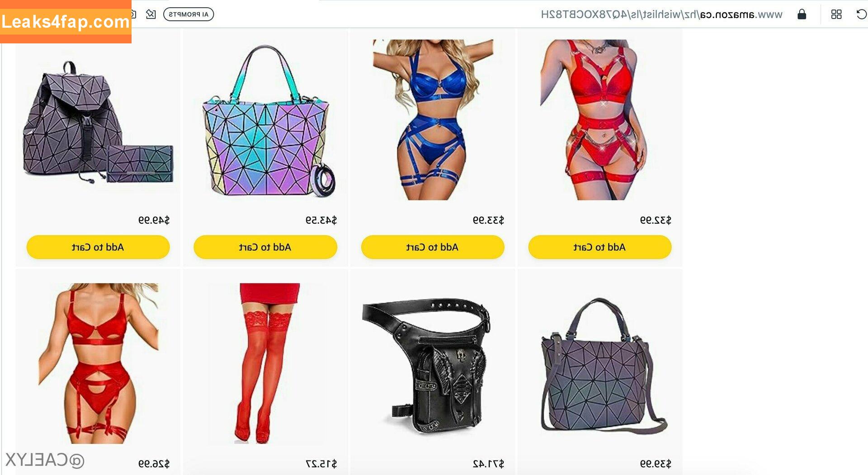Click the padlock site security icon

point(802,14)
